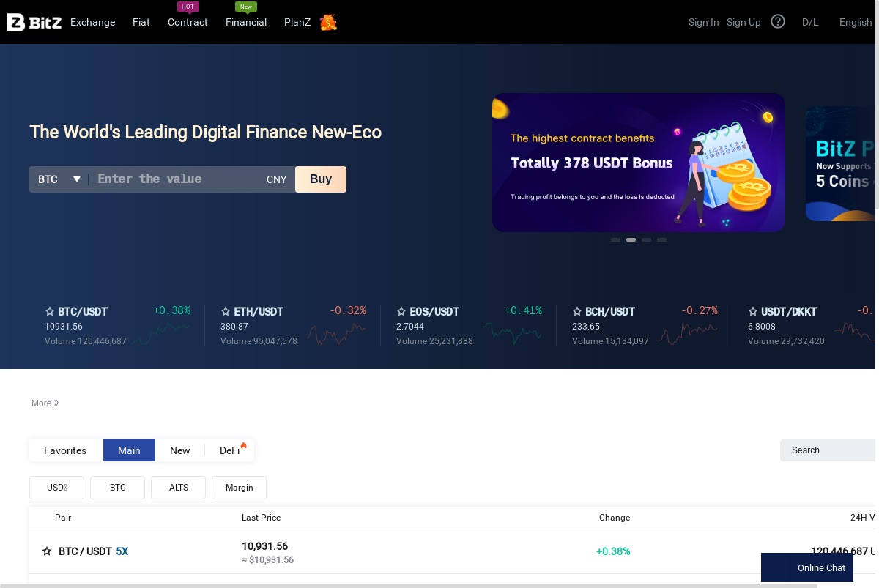The width and height of the screenshot is (879, 588).
Task: Click the Buy button
Action: click(321, 179)
